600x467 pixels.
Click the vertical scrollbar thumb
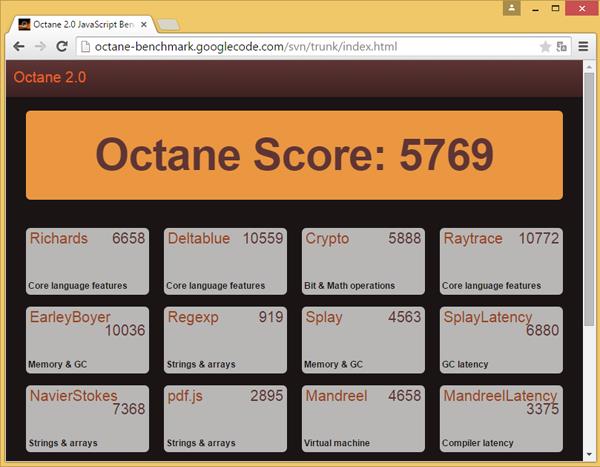[x=589, y=199]
